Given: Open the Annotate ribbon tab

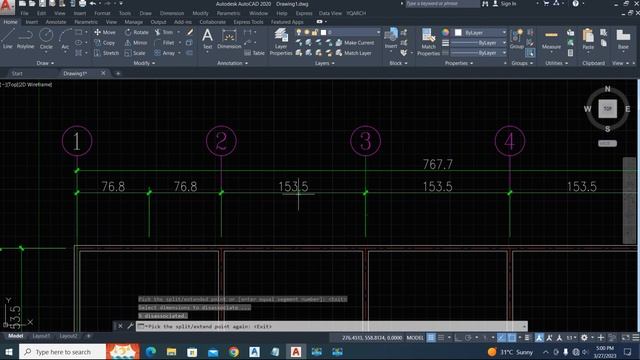Looking at the screenshot, I should point(56,22).
